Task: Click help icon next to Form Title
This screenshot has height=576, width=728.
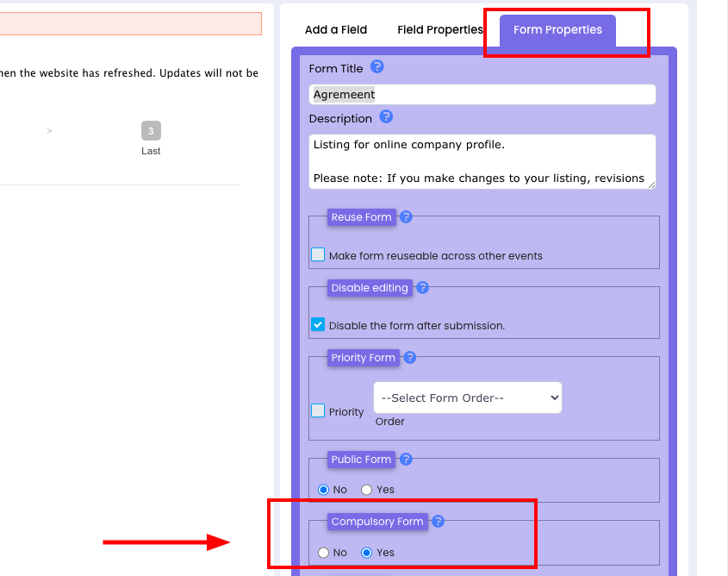Action: tap(376, 67)
